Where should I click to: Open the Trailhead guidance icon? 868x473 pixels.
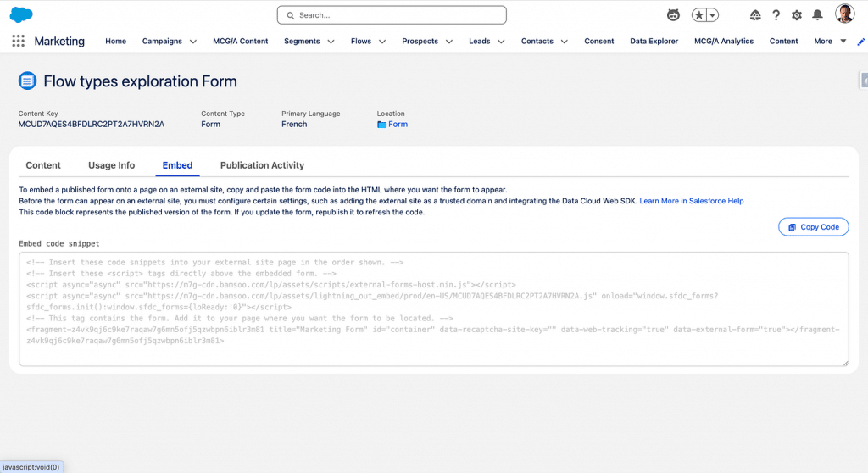click(755, 15)
